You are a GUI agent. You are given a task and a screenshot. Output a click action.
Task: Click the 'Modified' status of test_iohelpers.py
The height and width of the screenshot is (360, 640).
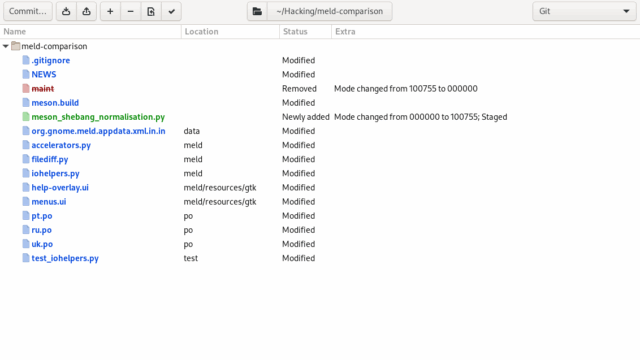tap(299, 258)
